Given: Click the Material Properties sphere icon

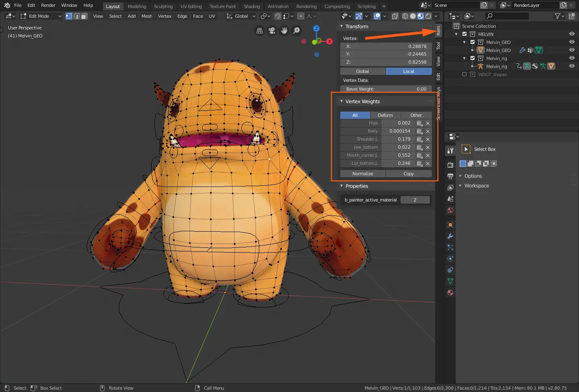Looking at the screenshot, I should click(450, 293).
